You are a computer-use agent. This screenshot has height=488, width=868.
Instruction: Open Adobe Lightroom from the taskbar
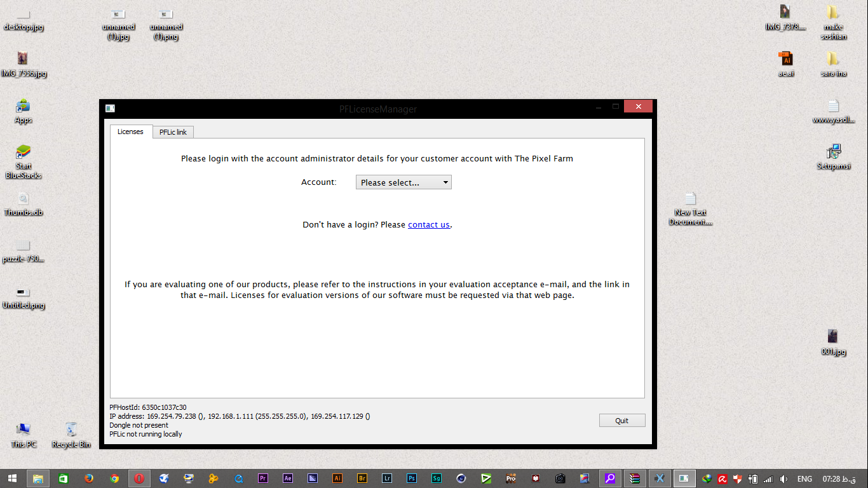387,478
